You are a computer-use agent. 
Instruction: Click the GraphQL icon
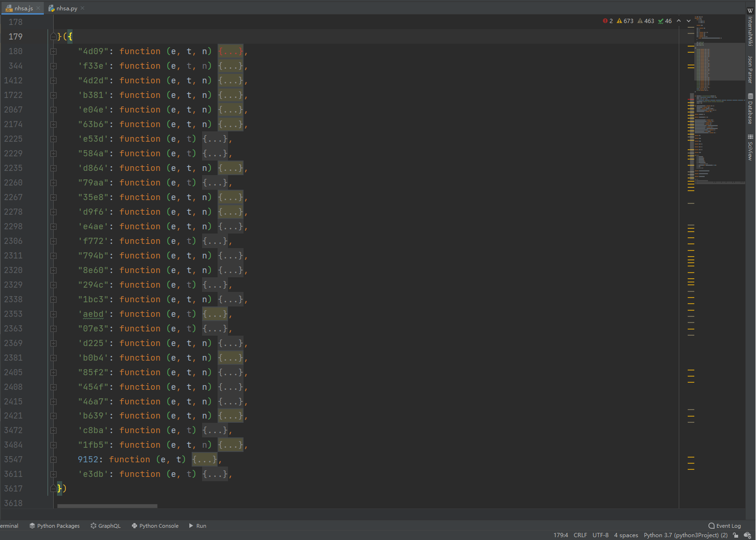pyautogui.click(x=93, y=526)
